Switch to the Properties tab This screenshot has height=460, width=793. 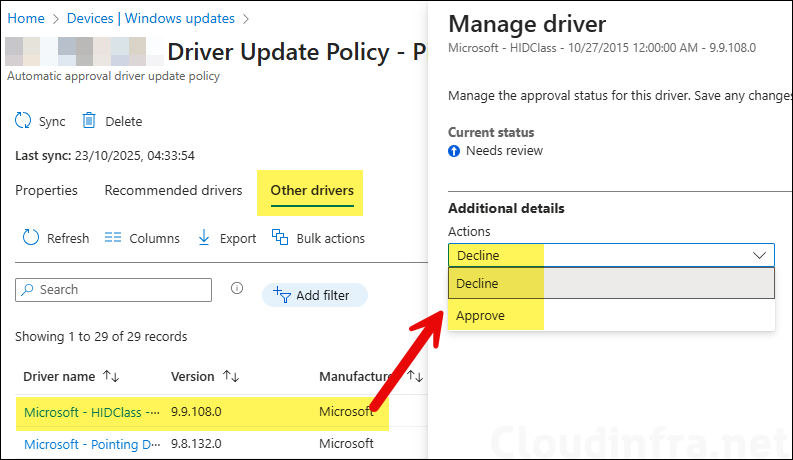46,190
